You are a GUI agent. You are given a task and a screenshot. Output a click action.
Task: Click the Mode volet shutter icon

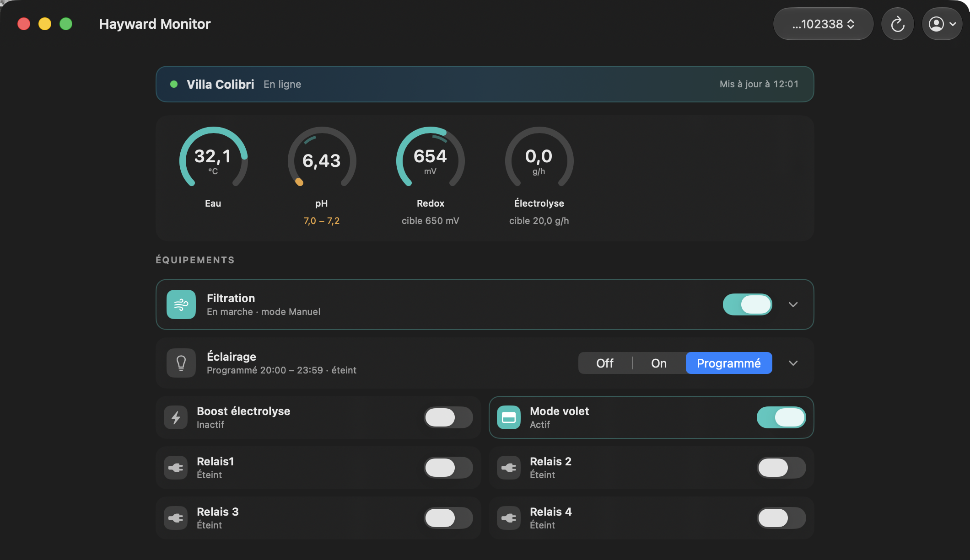(x=509, y=417)
